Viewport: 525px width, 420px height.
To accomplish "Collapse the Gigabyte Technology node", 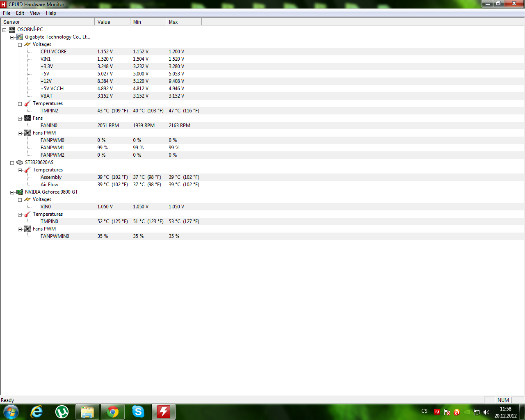I will pos(12,37).
